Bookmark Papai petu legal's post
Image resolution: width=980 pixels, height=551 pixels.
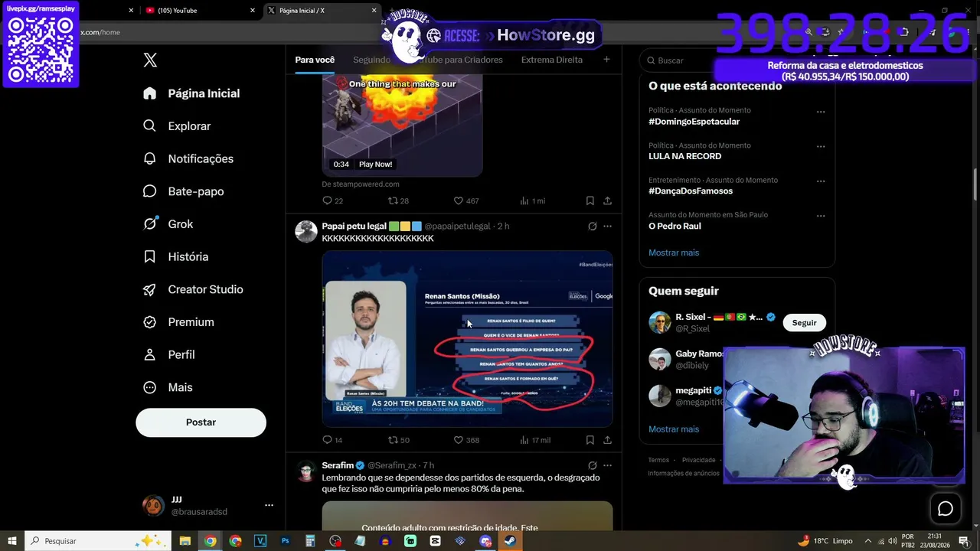pos(590,440)
